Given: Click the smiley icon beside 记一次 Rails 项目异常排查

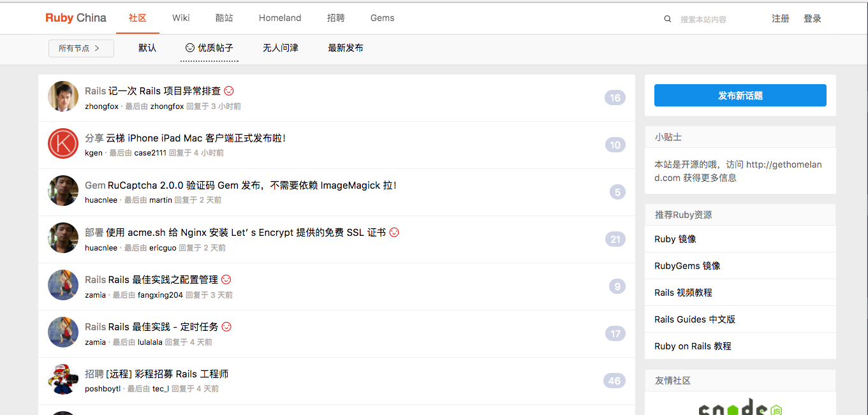Looking at the screenshot, I should 229,91.
